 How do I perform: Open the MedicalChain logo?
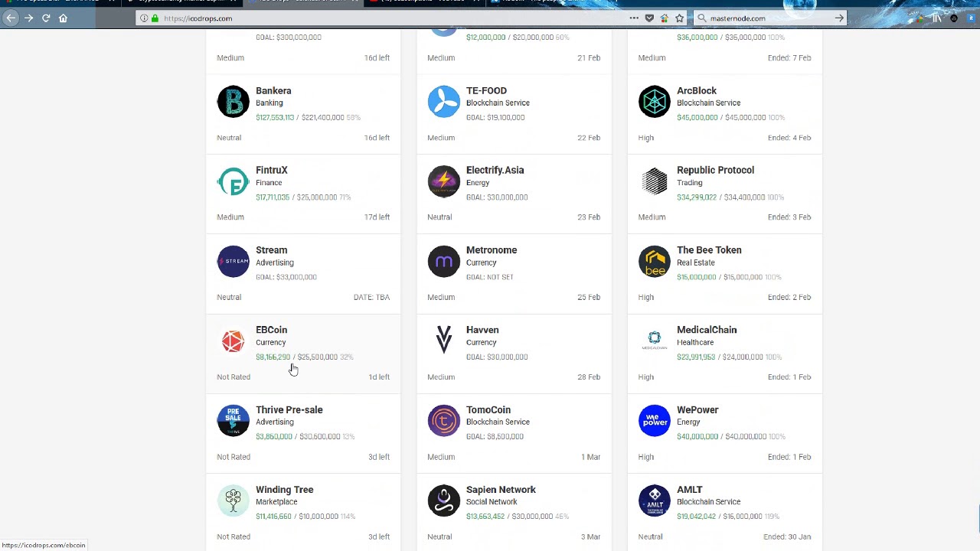coord(654,341)
